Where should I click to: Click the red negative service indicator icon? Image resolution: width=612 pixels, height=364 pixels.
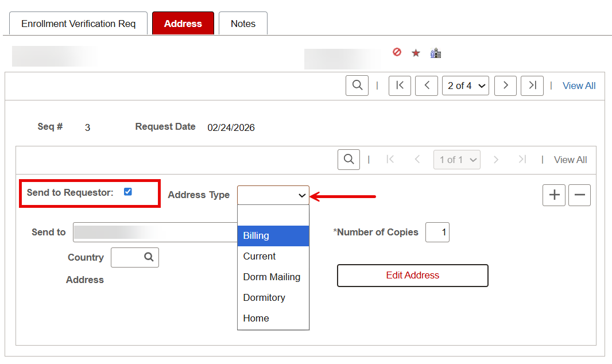click(x=397, y=52)
